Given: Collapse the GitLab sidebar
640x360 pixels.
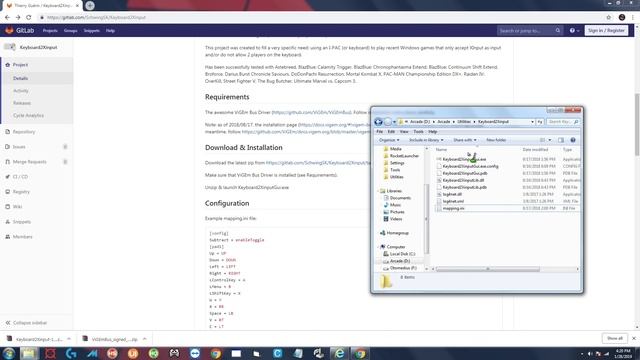Looking at the screenshot, I should click(27, 323).
